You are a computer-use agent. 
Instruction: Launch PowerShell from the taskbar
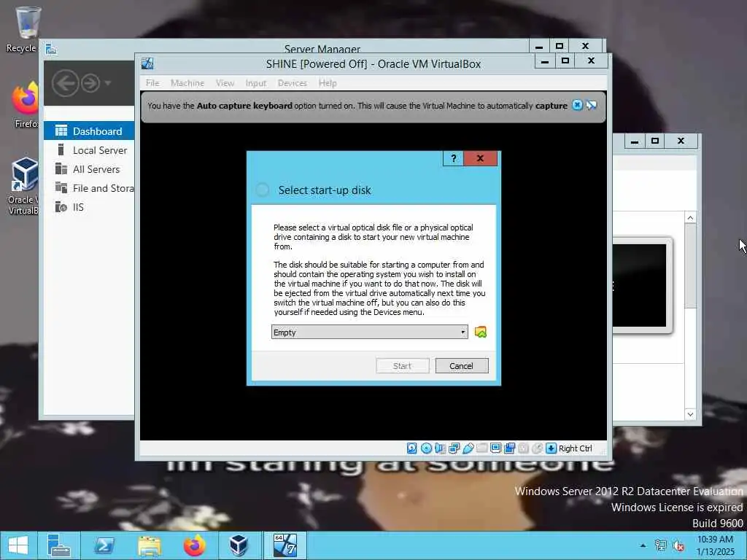[x=104, y=545]
